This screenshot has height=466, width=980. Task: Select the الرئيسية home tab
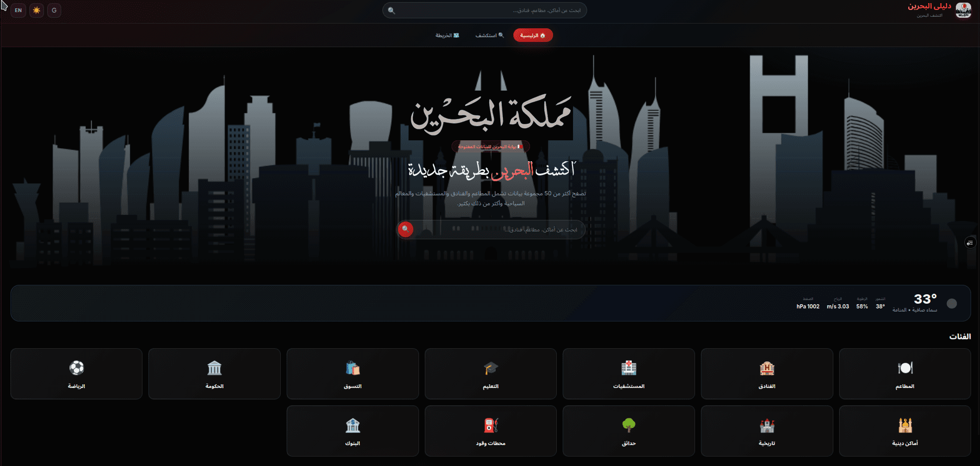coord(533,35)
